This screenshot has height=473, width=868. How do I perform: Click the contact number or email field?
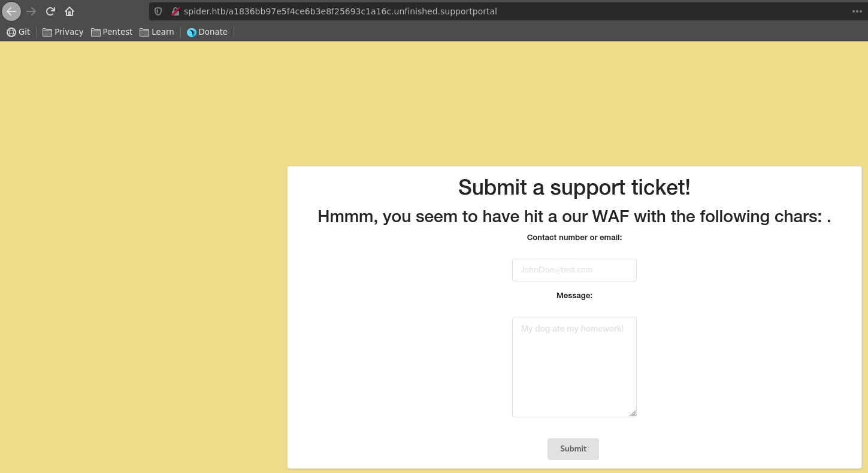(x=574, y=270)
